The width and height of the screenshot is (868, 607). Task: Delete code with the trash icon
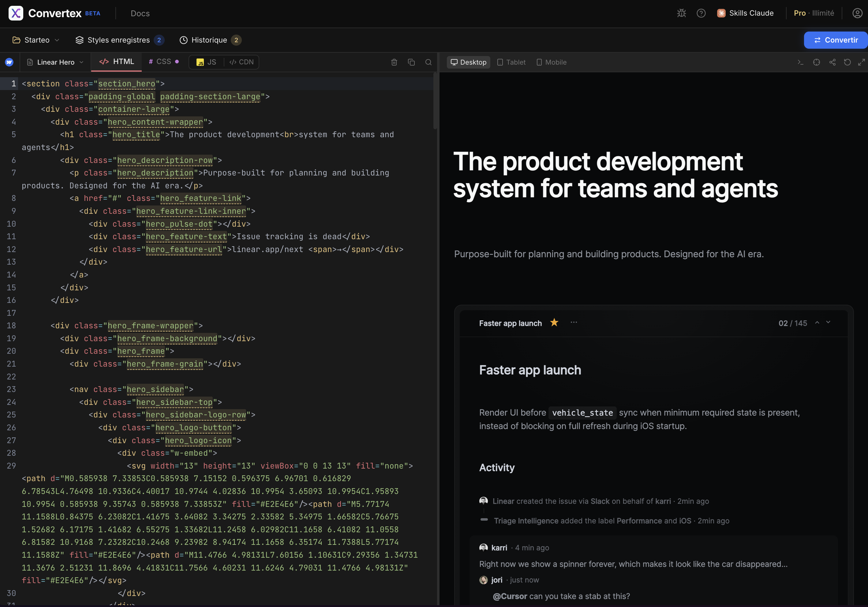[394, 62]
